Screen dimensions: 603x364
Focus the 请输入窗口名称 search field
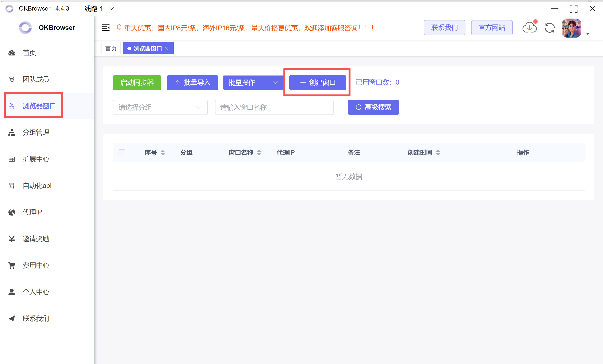(274, 107)
